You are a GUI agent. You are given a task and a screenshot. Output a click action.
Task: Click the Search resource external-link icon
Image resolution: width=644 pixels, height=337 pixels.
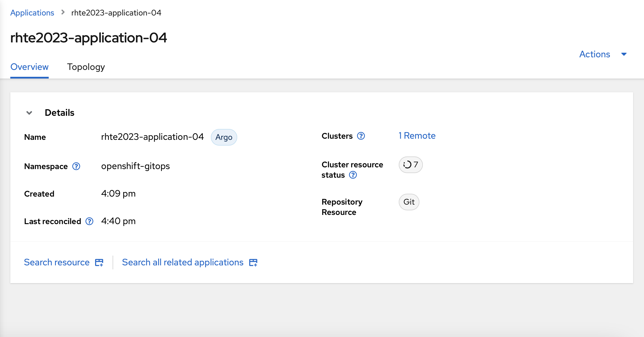(99, 262)
